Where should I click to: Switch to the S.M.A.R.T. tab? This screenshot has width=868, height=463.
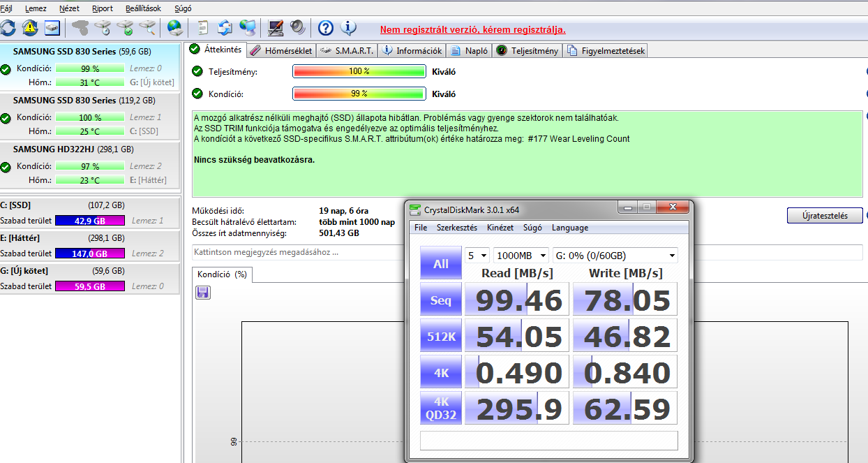click(347, 50)
